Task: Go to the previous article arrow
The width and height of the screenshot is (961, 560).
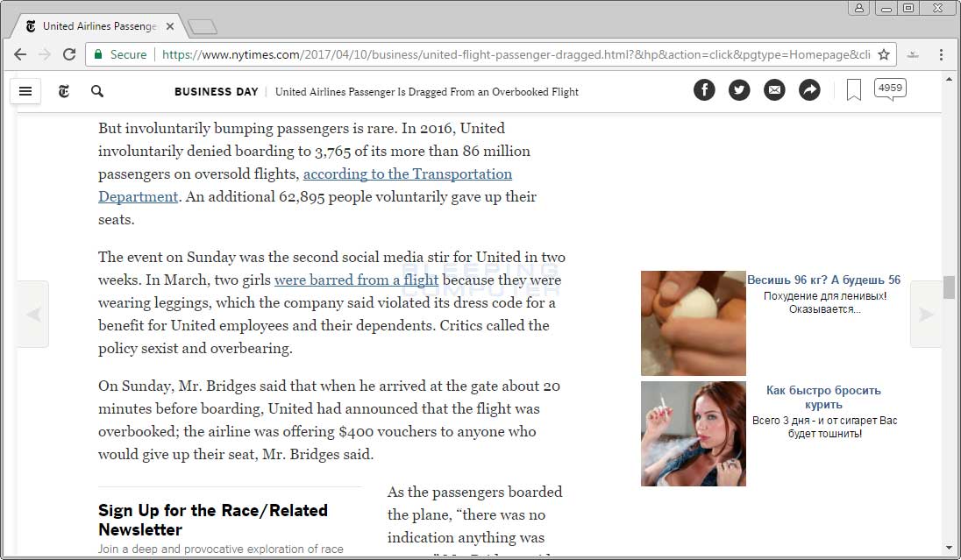Action: pos(33,315)
